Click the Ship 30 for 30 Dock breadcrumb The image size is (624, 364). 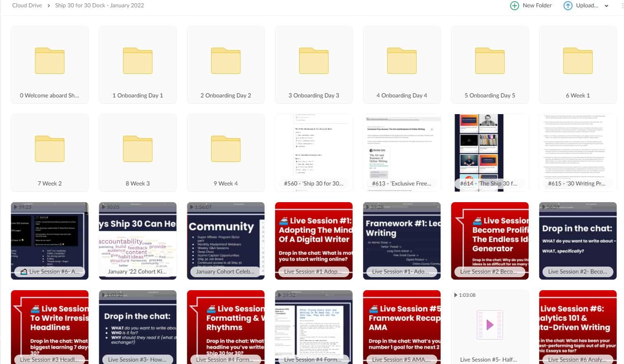pyautogui.click(x=99, y=6)
